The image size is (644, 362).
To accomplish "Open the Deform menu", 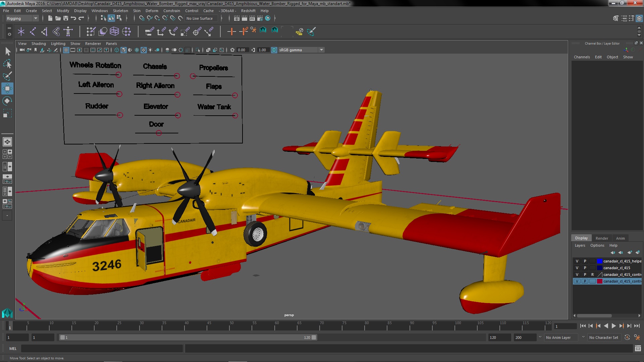I will point(152,11).
